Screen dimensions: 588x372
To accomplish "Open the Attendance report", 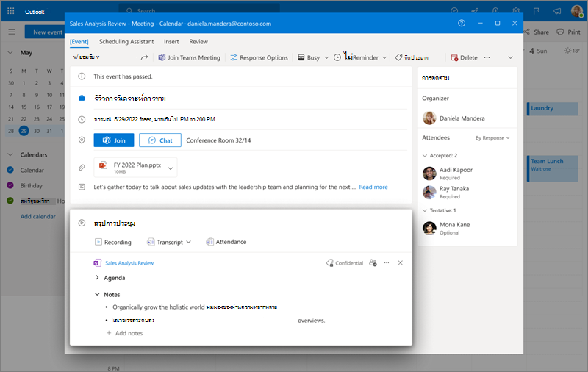I will click(226, 242).
